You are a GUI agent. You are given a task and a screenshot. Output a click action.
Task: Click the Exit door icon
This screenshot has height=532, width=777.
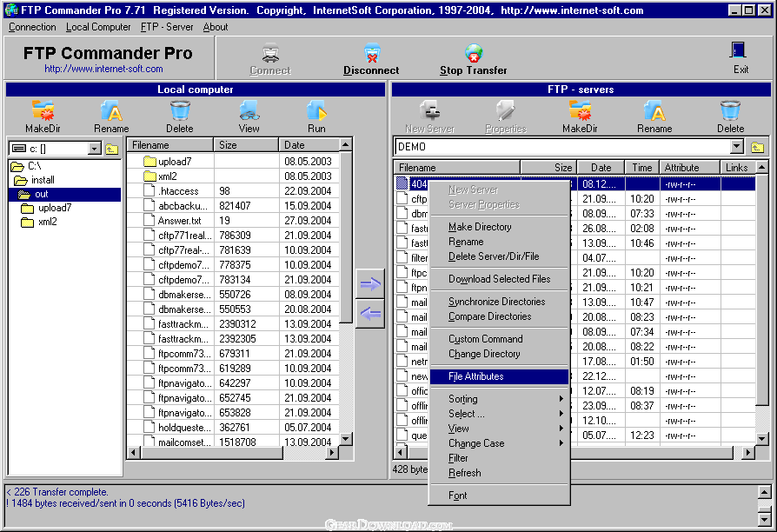click(740, 51)
